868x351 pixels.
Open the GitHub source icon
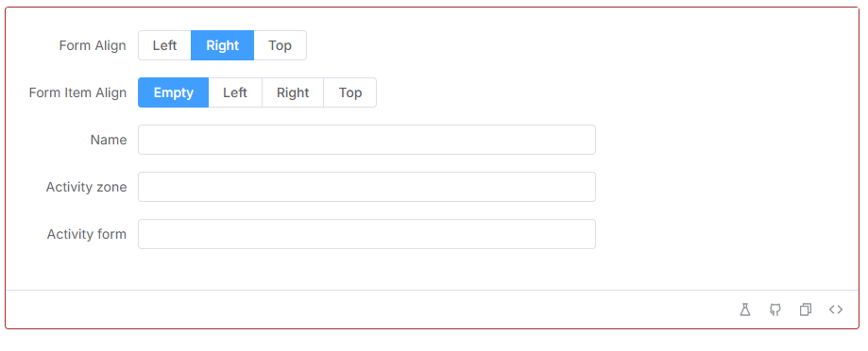[x=775, y=309]
